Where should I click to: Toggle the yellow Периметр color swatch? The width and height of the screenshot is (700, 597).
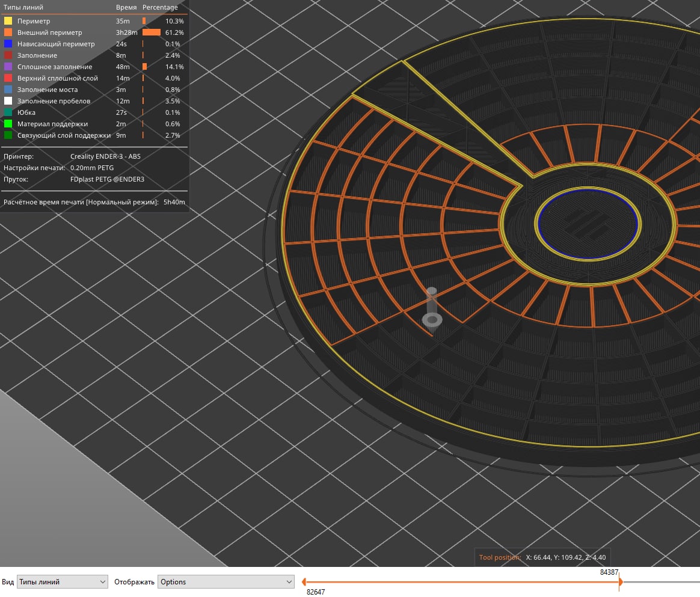(8, 21)
